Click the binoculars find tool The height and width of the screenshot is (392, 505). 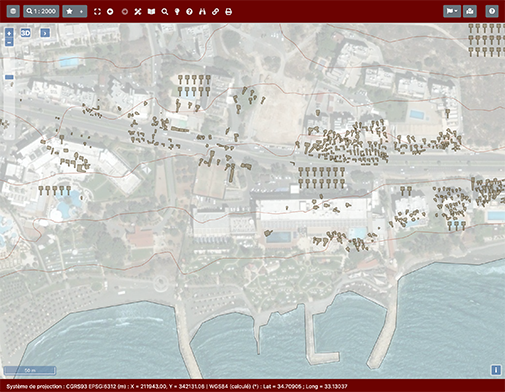point(202,12)
